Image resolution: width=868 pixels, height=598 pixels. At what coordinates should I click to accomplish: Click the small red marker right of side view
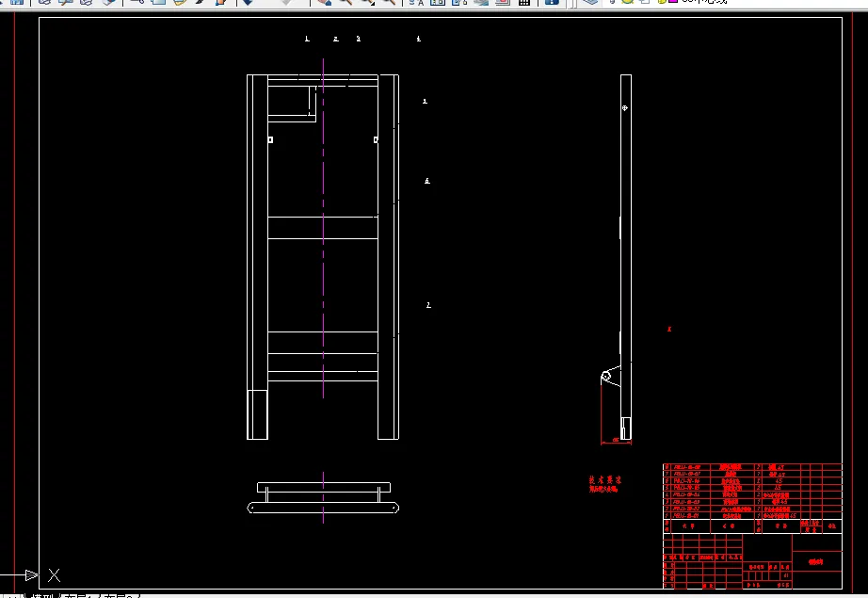(x=669, y=329)
